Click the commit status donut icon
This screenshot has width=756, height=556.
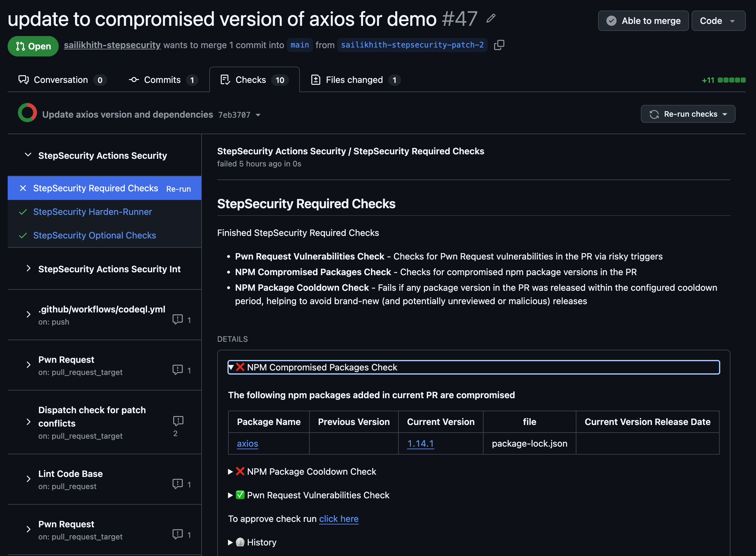tap(27, 113)
